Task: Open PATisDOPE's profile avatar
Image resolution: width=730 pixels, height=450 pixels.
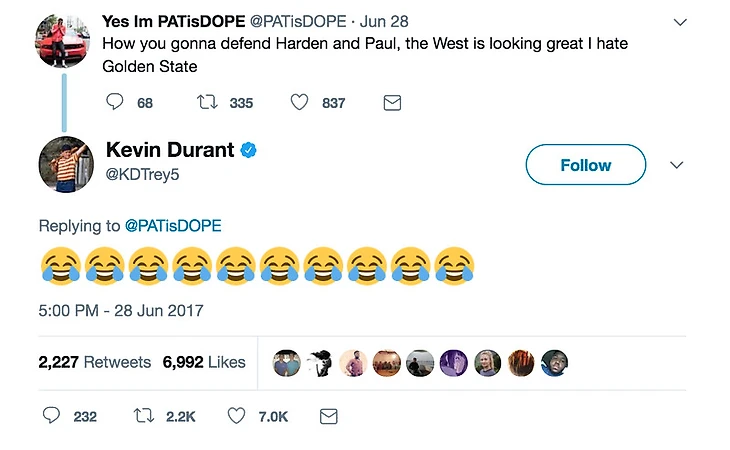Action: click(62, 40)
